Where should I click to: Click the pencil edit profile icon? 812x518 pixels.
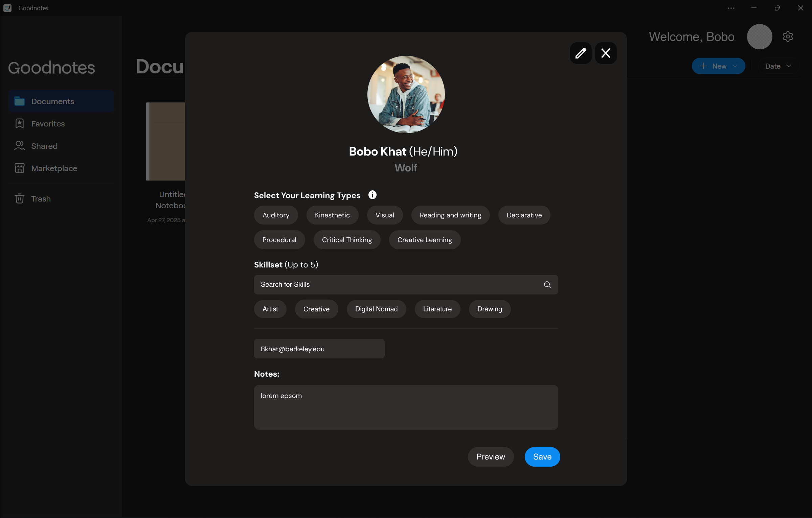click(581, 53)
